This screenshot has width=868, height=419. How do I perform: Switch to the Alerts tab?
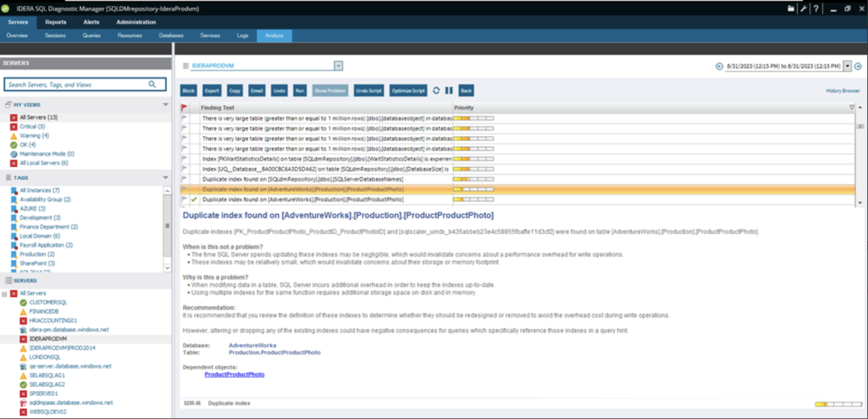pos(91,22)
